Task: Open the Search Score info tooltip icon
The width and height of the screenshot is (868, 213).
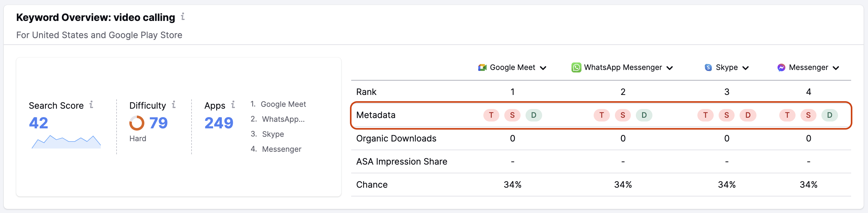Action: (x=92, y=105)
